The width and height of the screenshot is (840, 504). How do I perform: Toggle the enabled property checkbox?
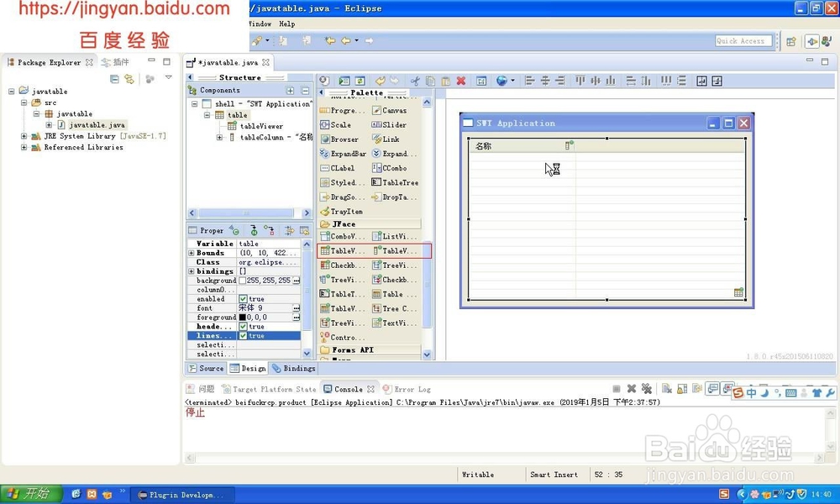click(x=243, y=299)
